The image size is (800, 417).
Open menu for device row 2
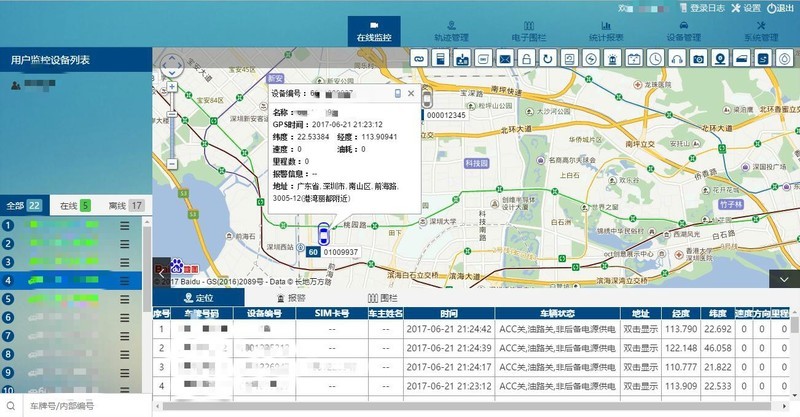coord(124,243)
